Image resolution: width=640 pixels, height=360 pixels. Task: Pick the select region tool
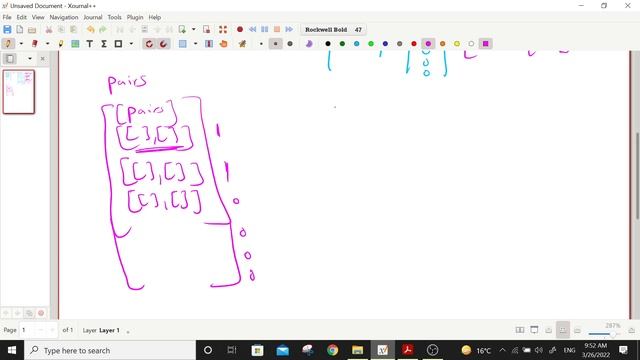[182, 44]
